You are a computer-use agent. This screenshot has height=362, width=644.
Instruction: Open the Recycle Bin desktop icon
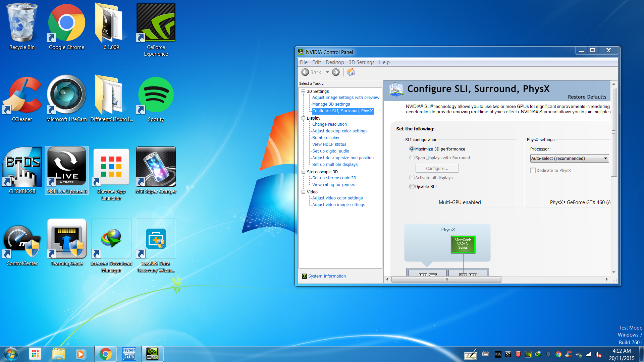coord(22,27)
